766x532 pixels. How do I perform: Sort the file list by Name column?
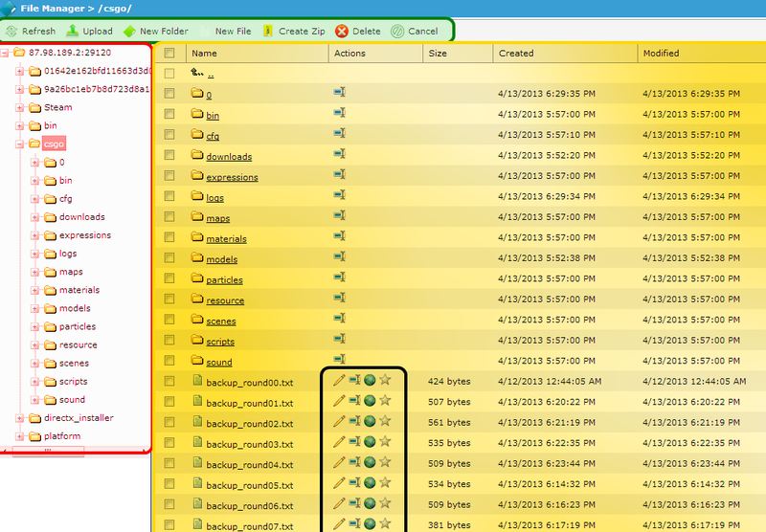(204, 54)
